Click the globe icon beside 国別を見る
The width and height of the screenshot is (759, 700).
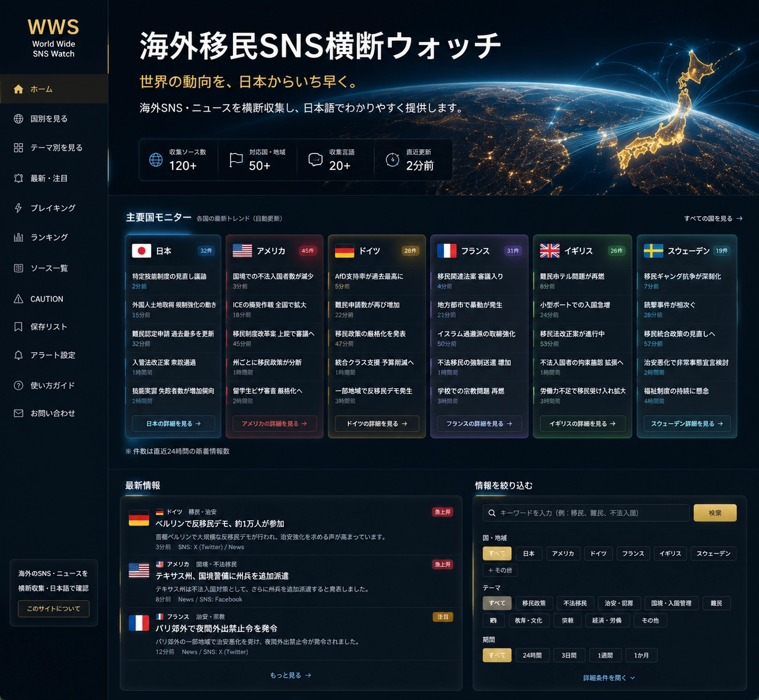[x=19, y=119]
